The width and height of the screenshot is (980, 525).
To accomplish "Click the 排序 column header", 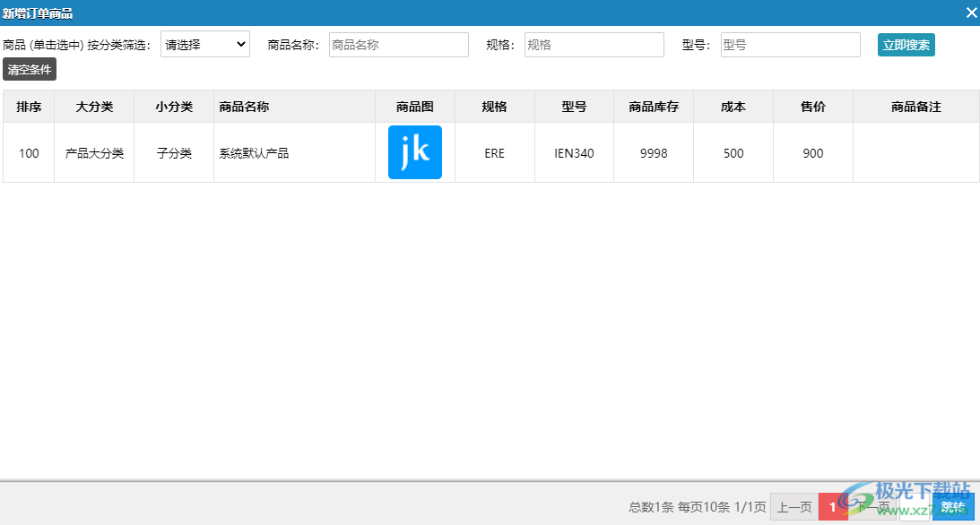I will [29, 107].
